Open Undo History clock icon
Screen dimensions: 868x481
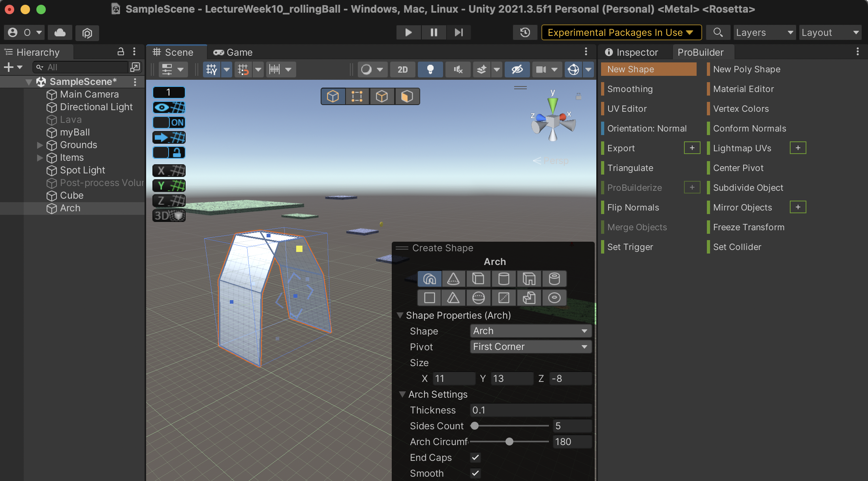525,32
